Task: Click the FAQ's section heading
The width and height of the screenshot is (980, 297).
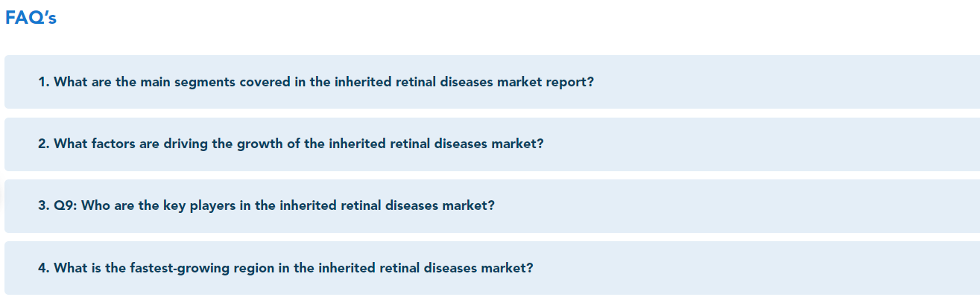Action: click(x=31, y=18)
